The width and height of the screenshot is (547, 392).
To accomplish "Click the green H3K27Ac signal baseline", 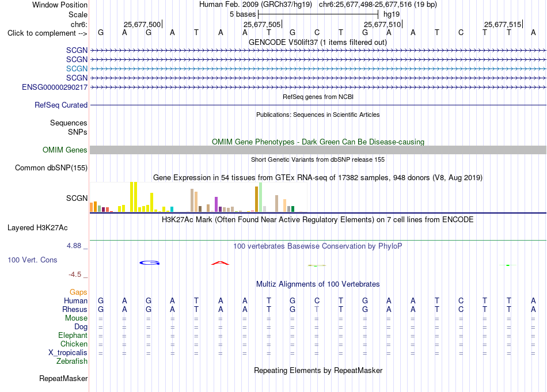I will pyautogui.click(x=318, y=240).
